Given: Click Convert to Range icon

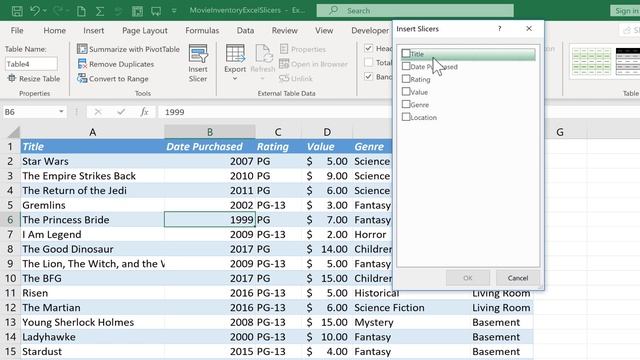Looking at the screenshot, I should pos(82,78).
